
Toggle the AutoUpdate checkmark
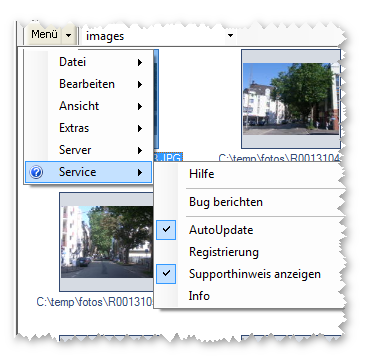166,230
